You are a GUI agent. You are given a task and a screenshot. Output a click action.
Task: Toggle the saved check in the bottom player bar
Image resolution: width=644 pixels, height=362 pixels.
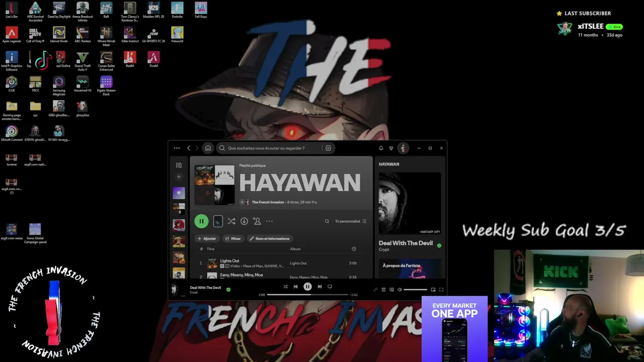point(228,290)
